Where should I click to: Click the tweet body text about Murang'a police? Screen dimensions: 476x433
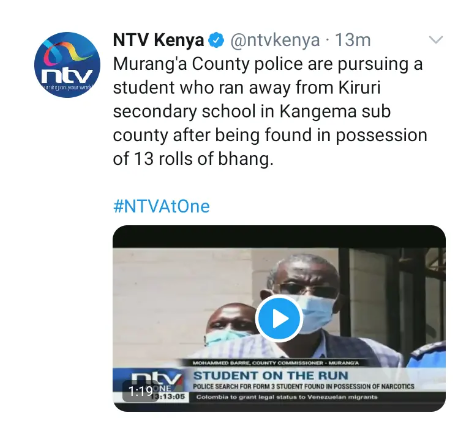pos(270,112)
